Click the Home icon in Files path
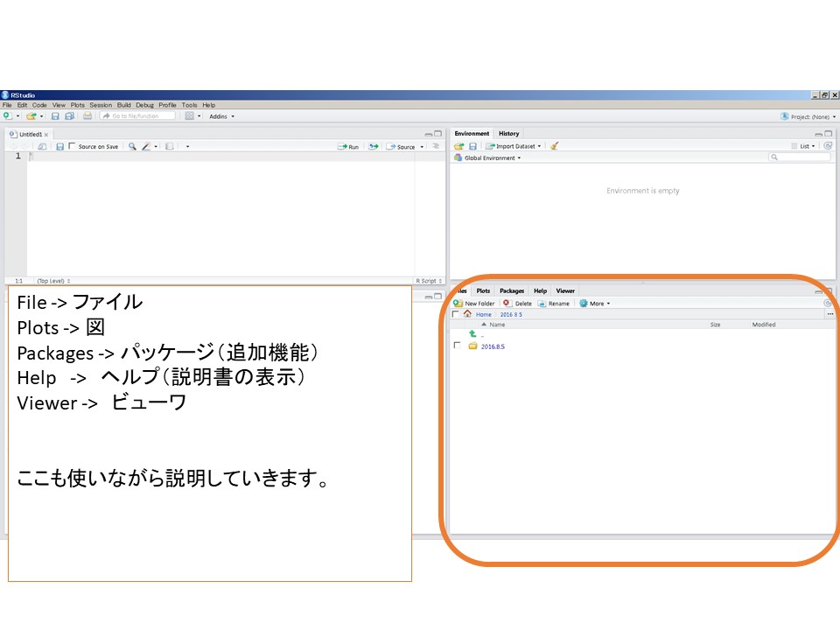 click(467, 314)
